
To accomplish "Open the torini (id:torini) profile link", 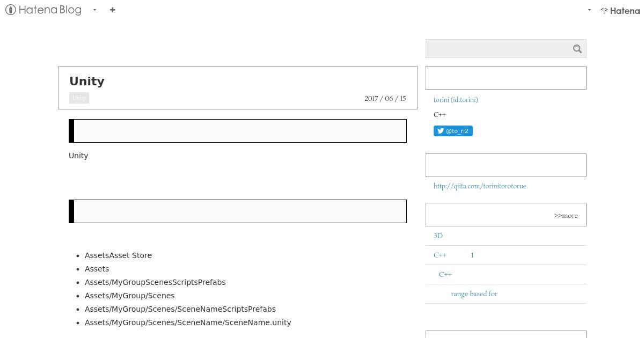I will click(x=456, y=100).
